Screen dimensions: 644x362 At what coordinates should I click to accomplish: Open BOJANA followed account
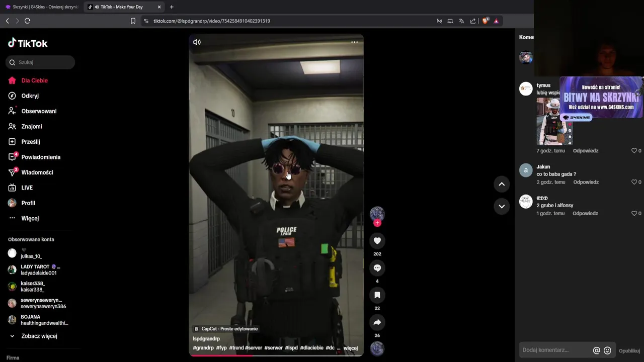pos(38,320)
